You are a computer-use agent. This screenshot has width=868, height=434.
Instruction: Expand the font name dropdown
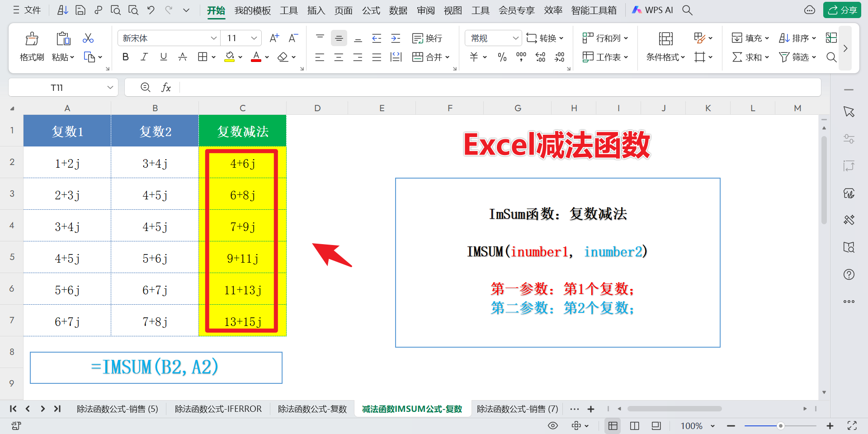pyautogui.click(x=213, y=38)
